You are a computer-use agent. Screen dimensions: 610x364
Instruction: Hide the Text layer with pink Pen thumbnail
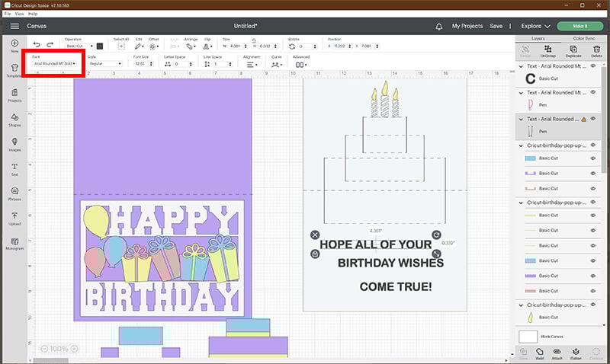[x=593, y=92]
